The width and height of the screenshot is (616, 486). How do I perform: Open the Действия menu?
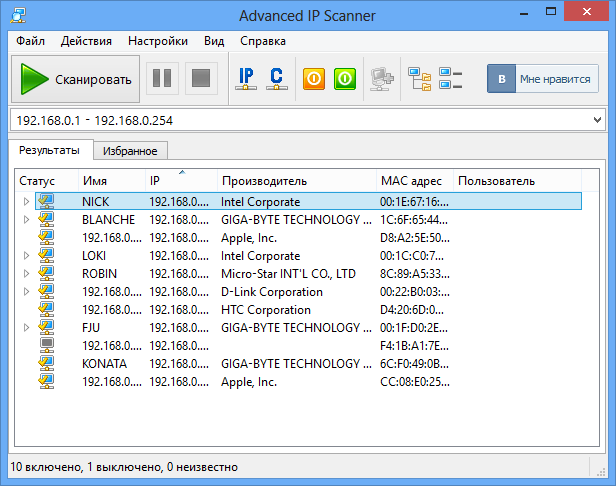click(x=86, y=41)
